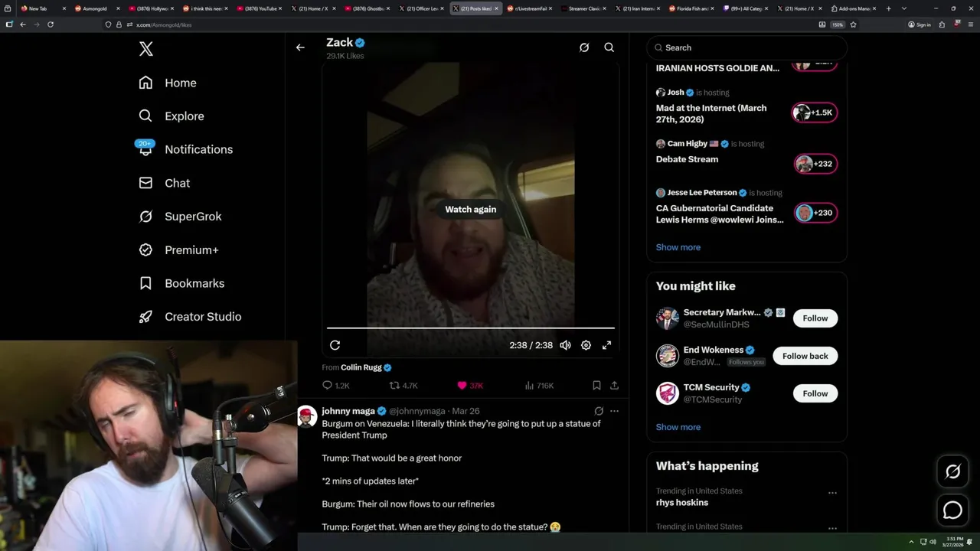Screen dimensions: 980x551
Task: Follow back End Wokeness
Action: [x=805, y=356]
